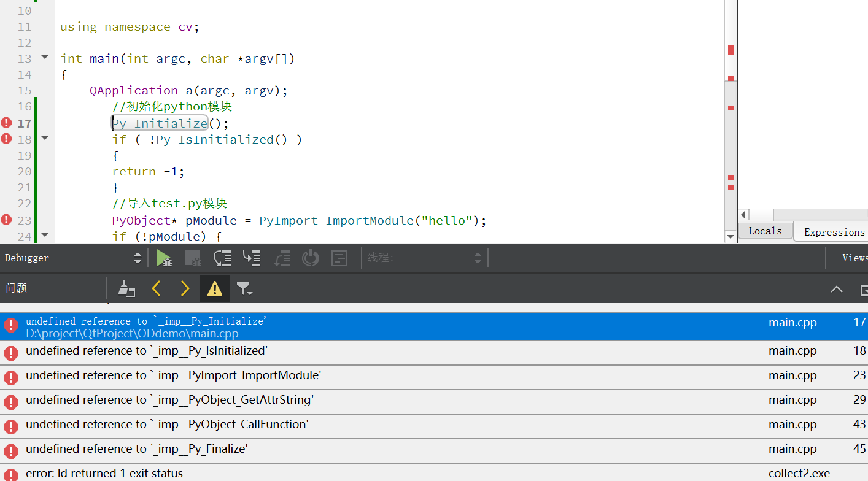
Task: Click the //初始化python模块 comment on line 16
Action: pyautogui.click(x=172, y=107)
